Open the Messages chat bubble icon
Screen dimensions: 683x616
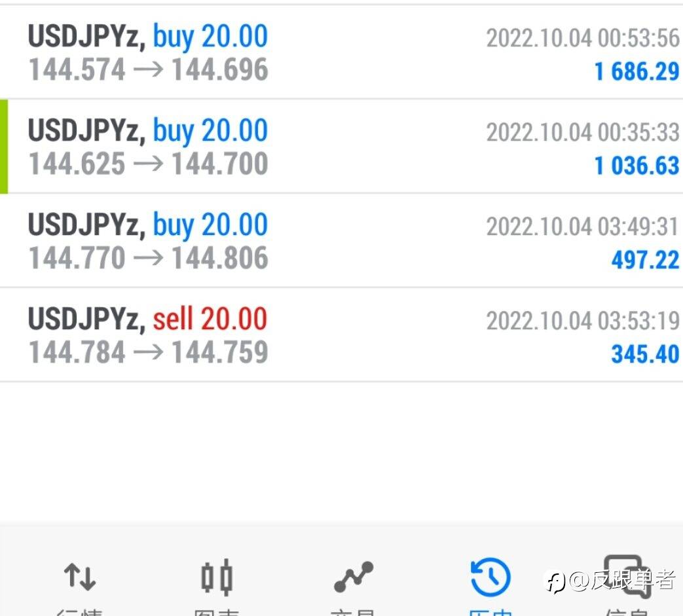click(626, 576)
